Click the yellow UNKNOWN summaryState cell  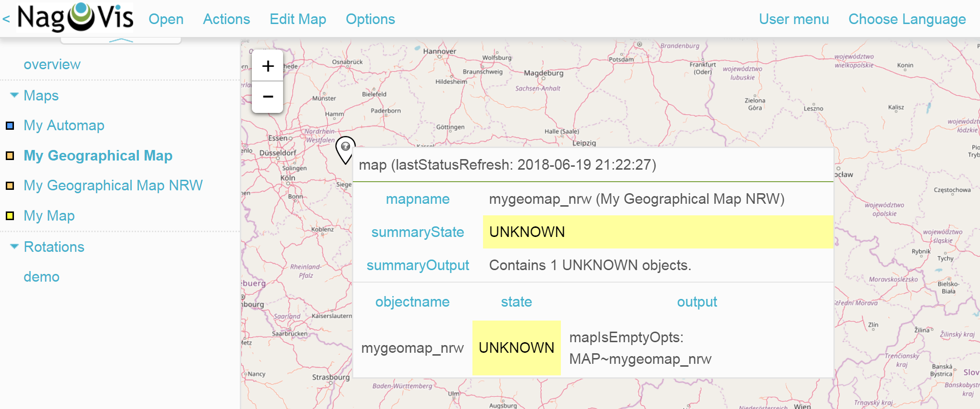pyautogui.click(x=657, y=232)
